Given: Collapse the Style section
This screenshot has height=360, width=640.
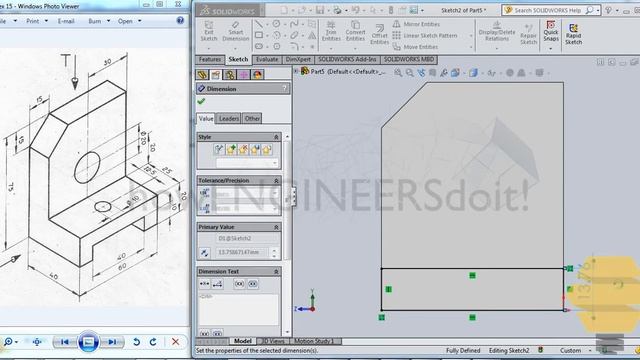Looking at the screenshot, I should 276,137.
